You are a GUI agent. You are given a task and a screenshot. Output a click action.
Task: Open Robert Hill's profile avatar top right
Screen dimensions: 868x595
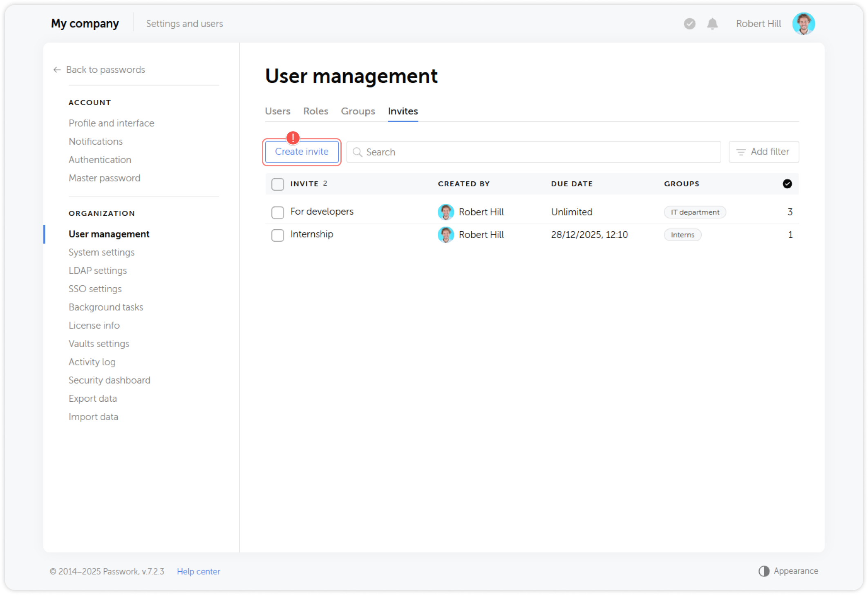pos(803,24)
